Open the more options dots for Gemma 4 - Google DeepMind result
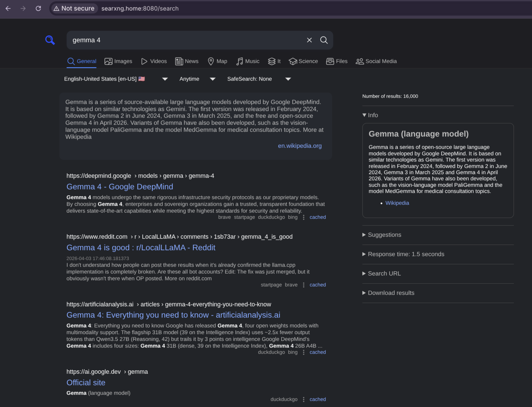 (x=304, y=217)
